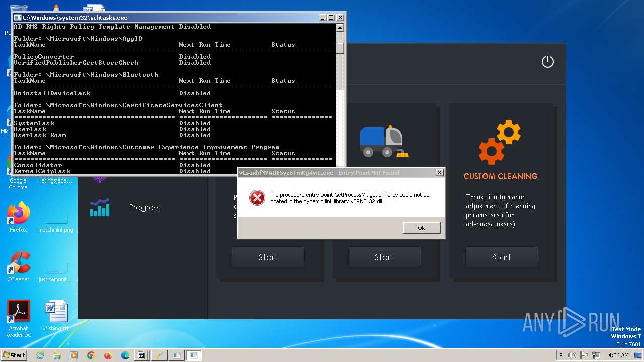Switch to the broom cleaner taskbar button

[159, 355]
